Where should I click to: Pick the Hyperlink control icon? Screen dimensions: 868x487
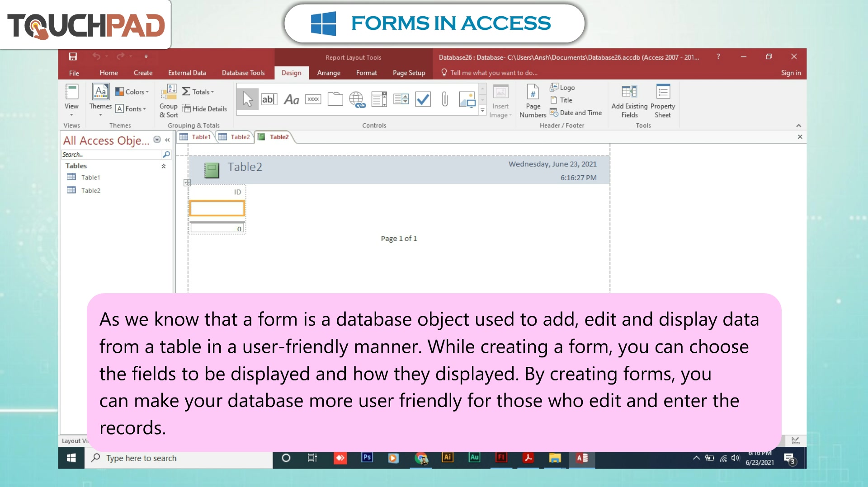357,99
